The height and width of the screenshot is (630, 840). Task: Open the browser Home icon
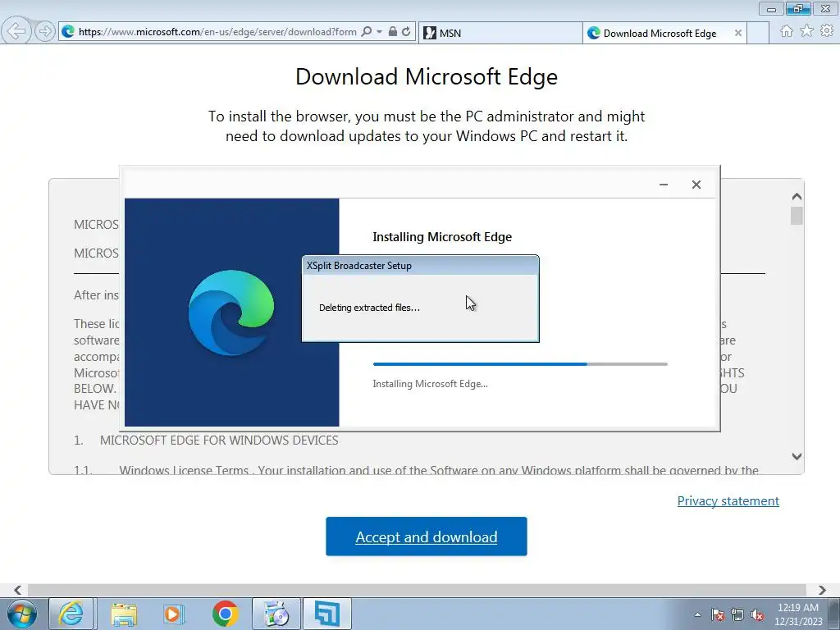pos(787,31)
